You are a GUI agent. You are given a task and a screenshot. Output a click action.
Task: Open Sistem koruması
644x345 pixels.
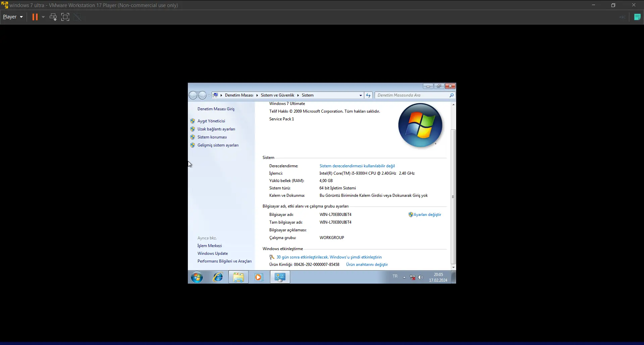pyautogui.click(x=212, y=137)
